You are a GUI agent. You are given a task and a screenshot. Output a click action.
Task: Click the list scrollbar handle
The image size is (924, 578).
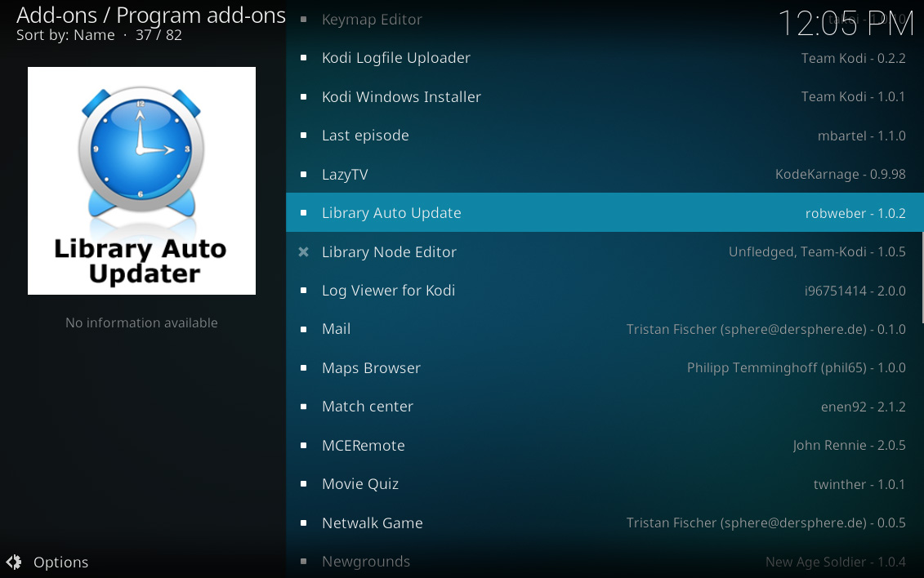tap(922, 278)
